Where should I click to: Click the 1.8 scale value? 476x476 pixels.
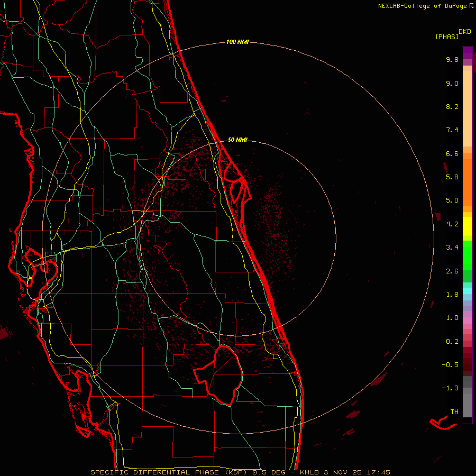[452, 295]
